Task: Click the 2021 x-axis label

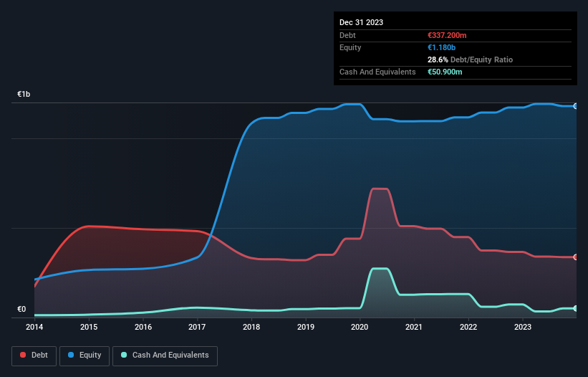Action: (x=414, y=327)
